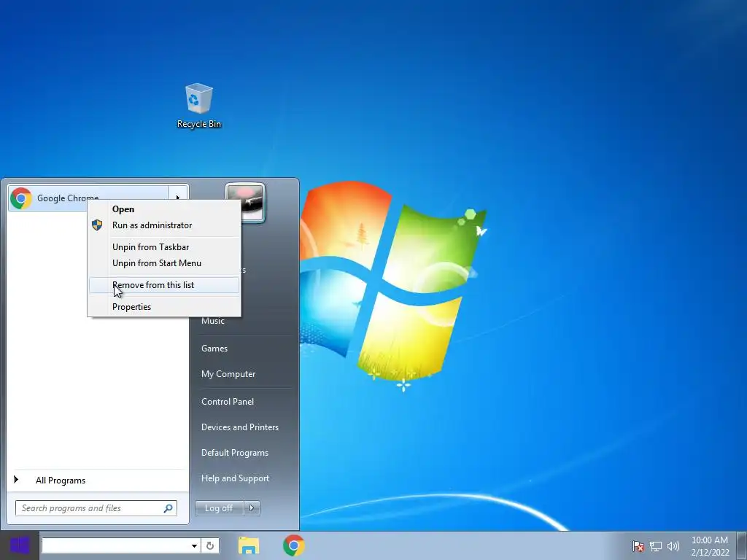Open the shutdown options arrow beside Log off
This screenshot has width=747, height=560.
252,508
